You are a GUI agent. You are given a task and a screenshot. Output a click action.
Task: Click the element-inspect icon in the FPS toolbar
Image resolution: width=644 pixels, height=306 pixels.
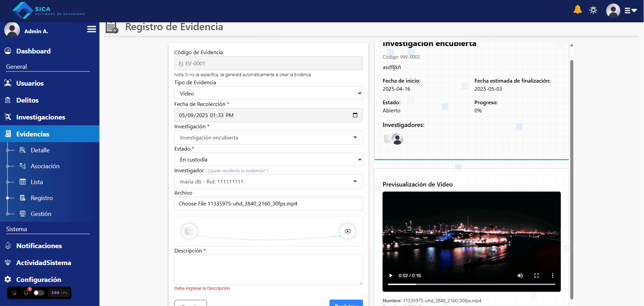click(14, 293)
